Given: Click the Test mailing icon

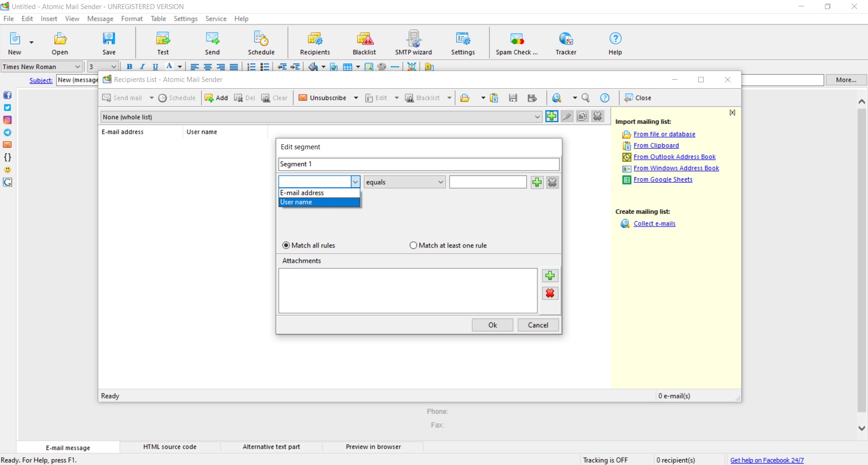Looking at the screenshot, I should point(163,43).
